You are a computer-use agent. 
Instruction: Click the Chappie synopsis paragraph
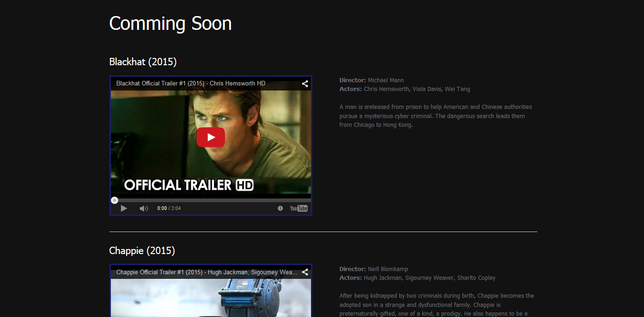(x=437, y=305)
